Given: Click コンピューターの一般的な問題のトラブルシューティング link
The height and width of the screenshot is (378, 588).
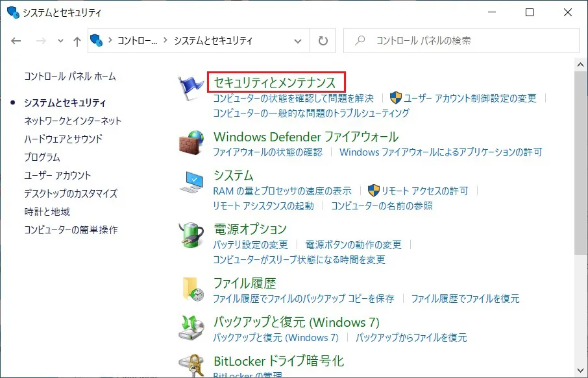Looking at the screenshot, I should click(312, 113).
